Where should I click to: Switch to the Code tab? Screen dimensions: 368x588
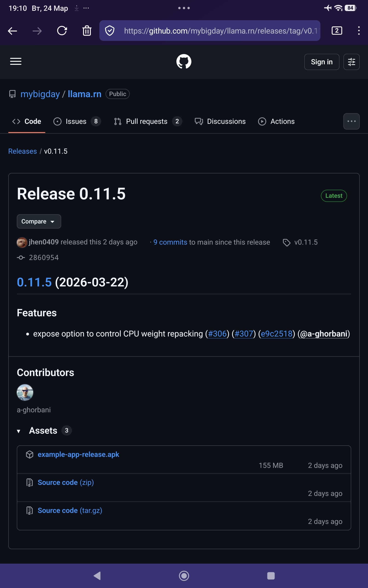click(27, 121)
